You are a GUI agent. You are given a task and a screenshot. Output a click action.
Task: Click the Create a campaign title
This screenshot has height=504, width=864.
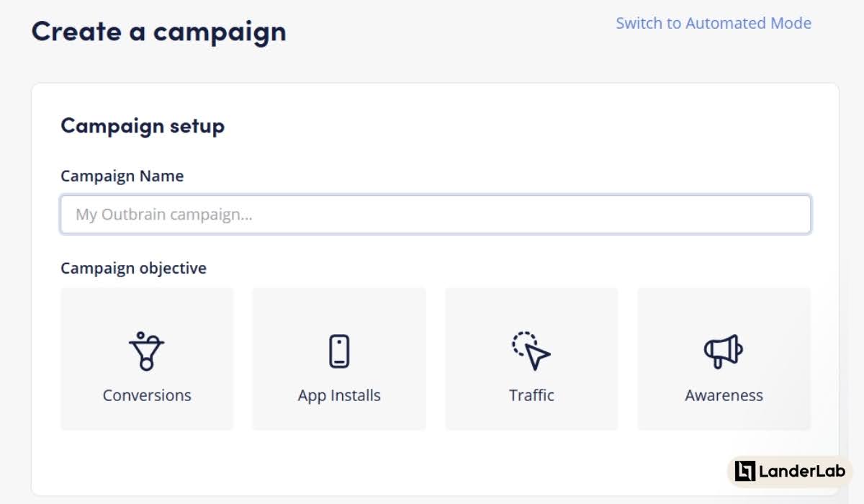[158, 32]
